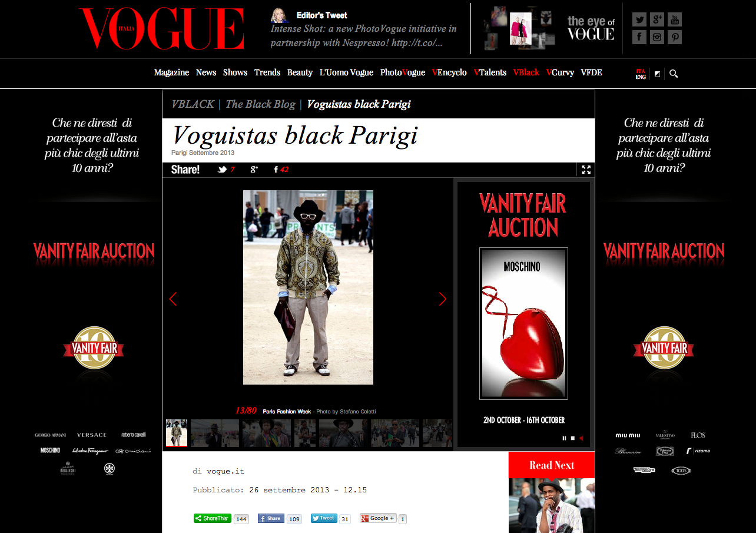
Task: Go to next gallery photo arrow
Action: [x=443, y=299]
